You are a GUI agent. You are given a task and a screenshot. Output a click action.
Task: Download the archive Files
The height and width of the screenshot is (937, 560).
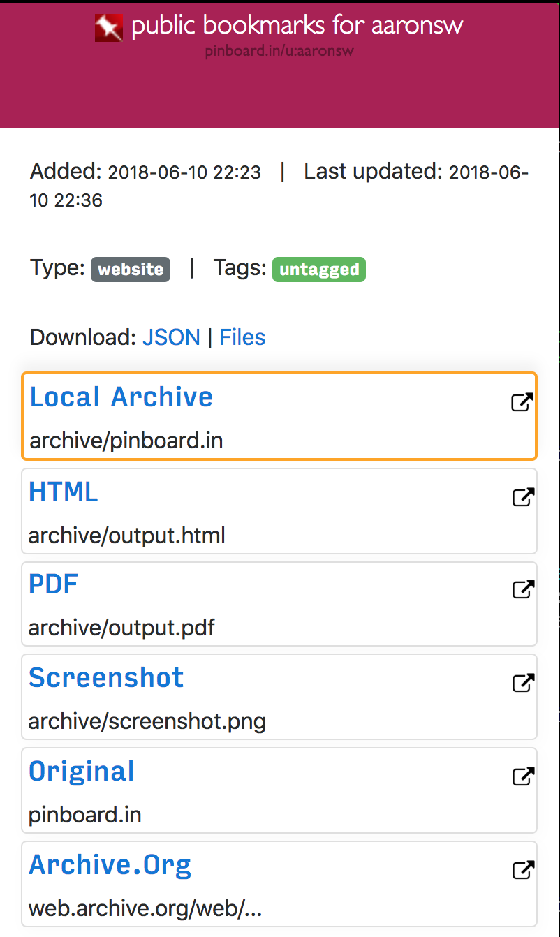[242, 337]
